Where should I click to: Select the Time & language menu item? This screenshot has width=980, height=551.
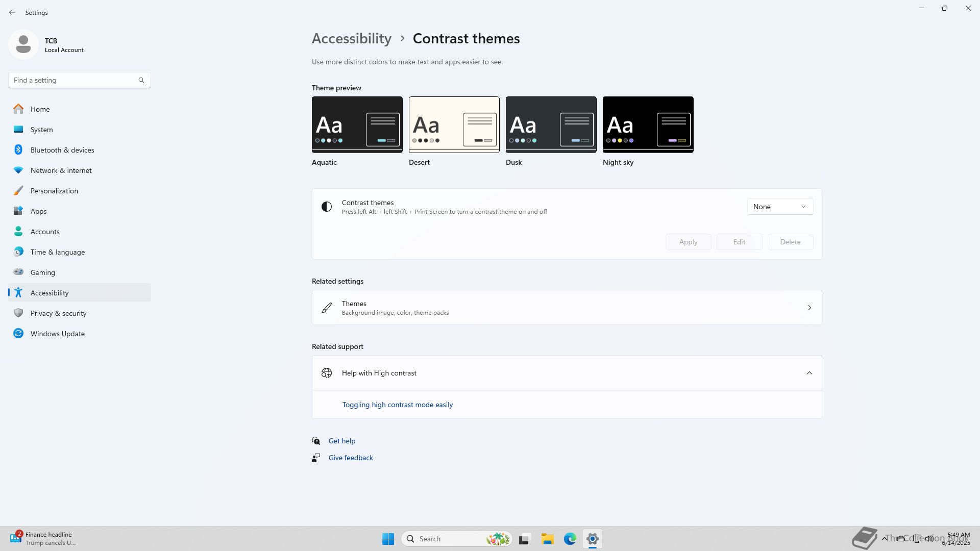click(57, 252)
